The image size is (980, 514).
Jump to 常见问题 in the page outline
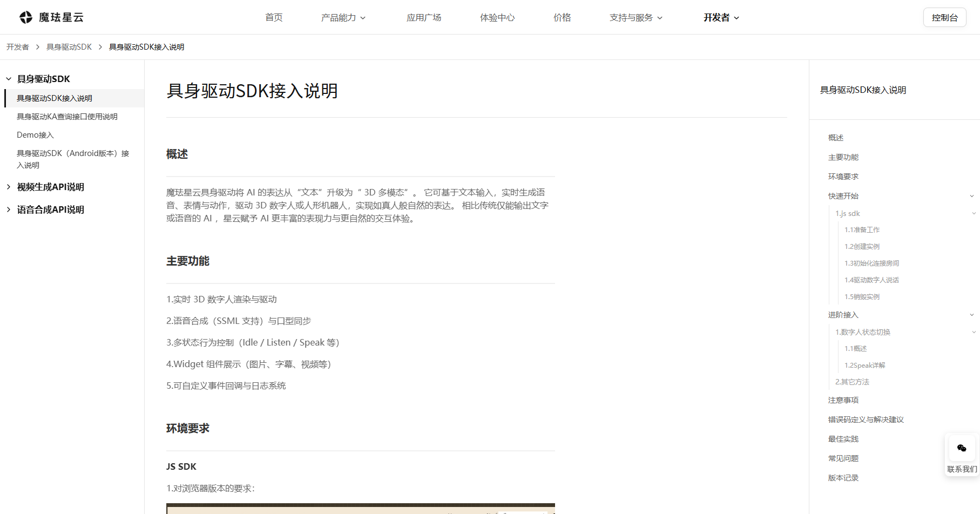[843, 458]
